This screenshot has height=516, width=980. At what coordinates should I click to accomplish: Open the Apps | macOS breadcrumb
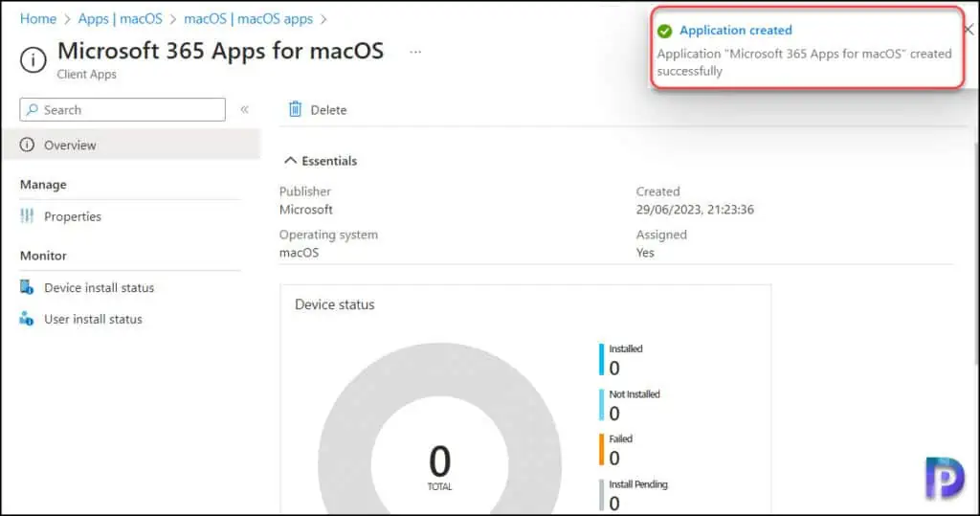[x=120, y=19]
